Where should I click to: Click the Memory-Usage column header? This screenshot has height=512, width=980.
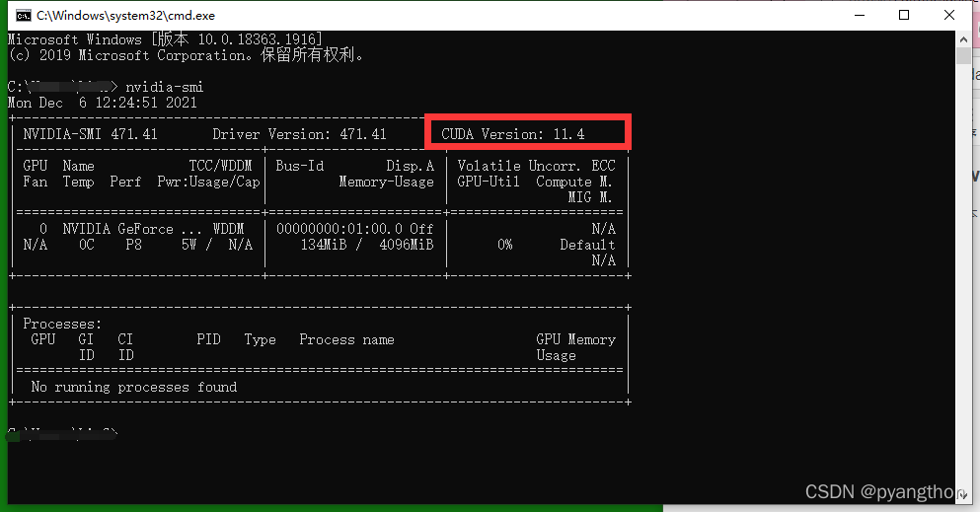click(386, 182)
